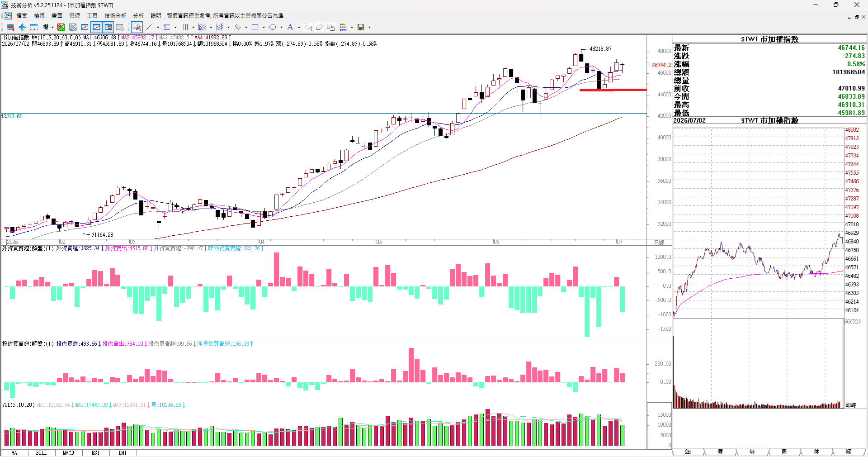The width and height of the screenshot is (868, 457).
Task: Select the rectangle drawing tool
Action: [x=255, y=27]
